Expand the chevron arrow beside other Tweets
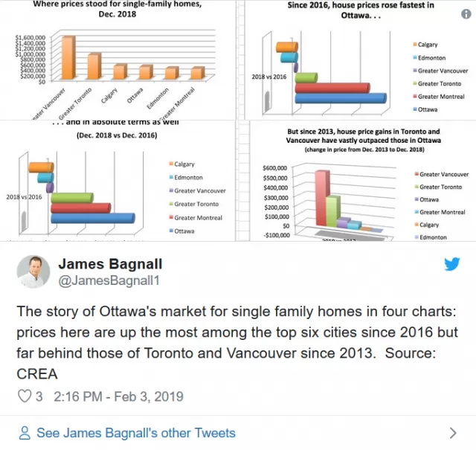This screenshot has width=476, height=450. pos(453,433)
